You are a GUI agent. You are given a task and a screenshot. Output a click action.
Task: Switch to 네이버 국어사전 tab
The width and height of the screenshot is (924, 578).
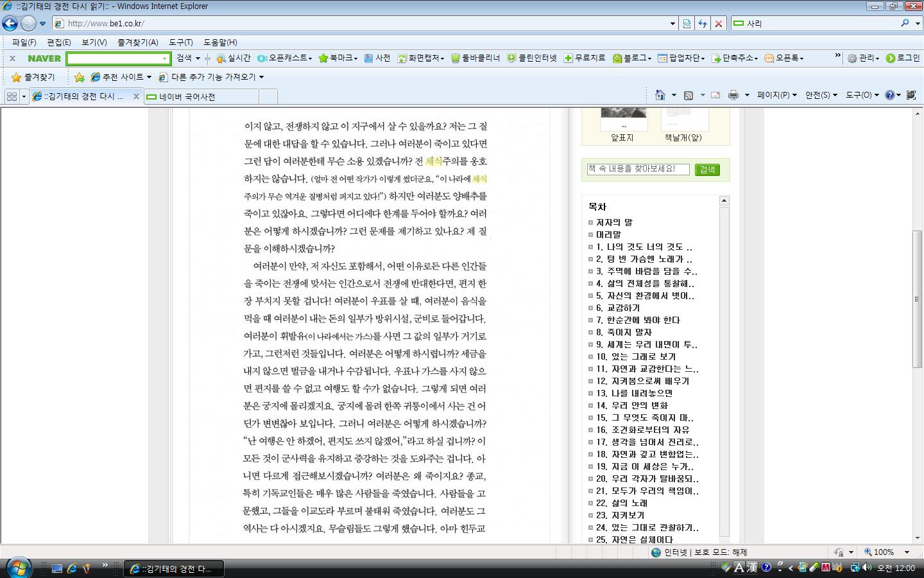(201, 97)
